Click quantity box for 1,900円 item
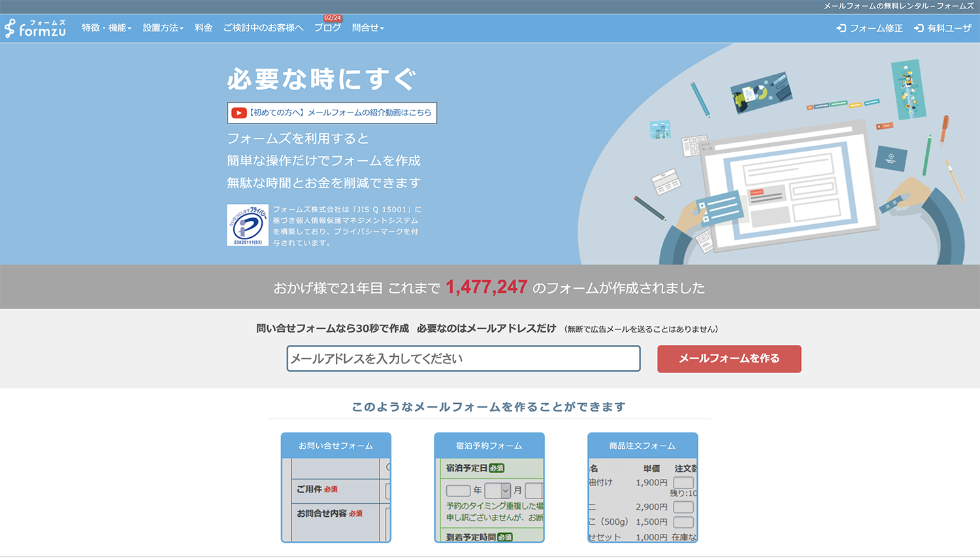Viewport: 980px width, 558px height. tap(683, 483)
